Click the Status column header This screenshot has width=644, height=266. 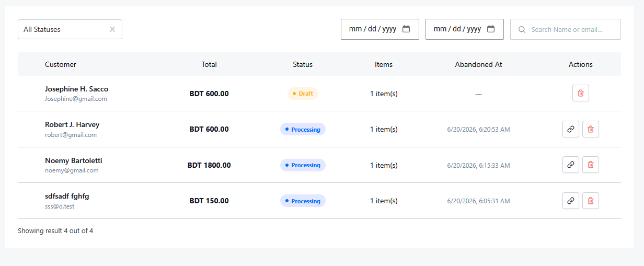(x=303, y=64)
